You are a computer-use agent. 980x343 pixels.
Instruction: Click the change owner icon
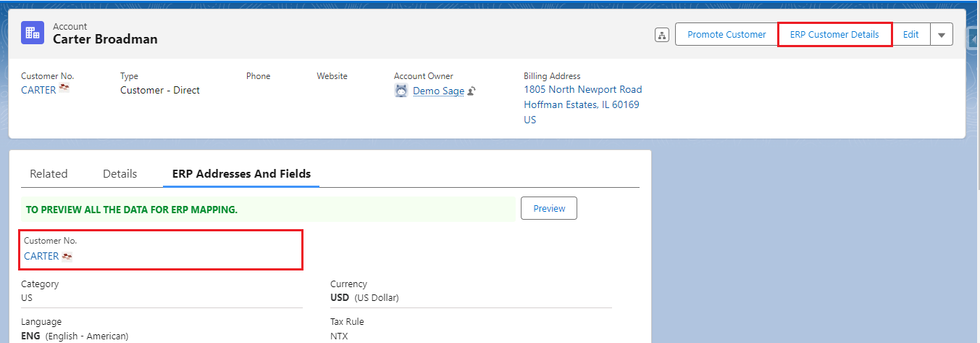click(472, 91)
